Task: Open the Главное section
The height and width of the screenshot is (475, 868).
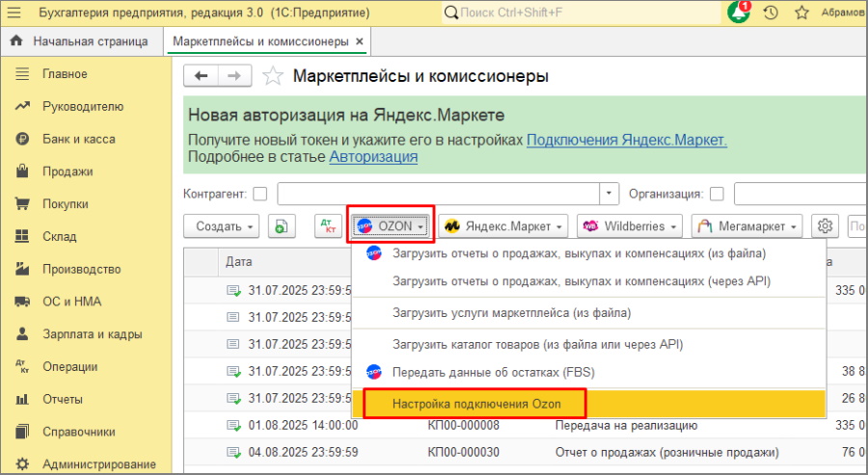Action: (65, 74)
